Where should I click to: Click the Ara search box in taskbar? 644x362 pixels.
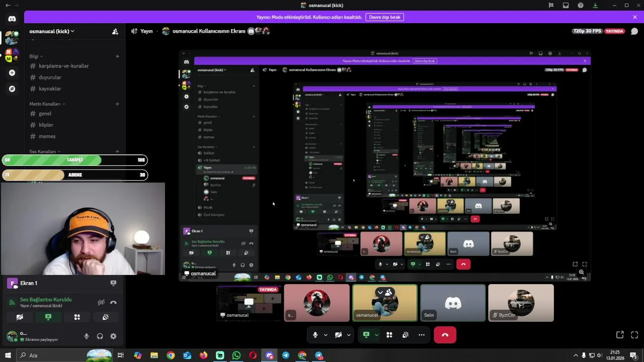pos(63,355)
